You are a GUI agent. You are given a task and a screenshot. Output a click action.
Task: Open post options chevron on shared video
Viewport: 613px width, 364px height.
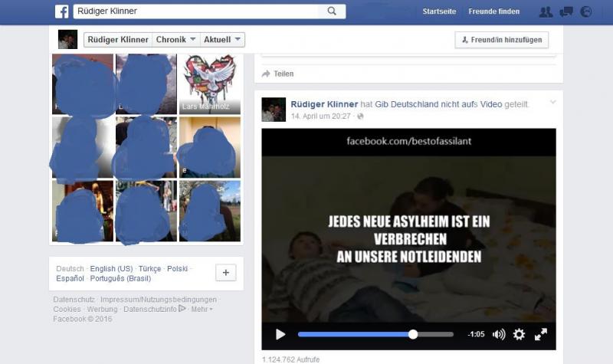[552, 102]
